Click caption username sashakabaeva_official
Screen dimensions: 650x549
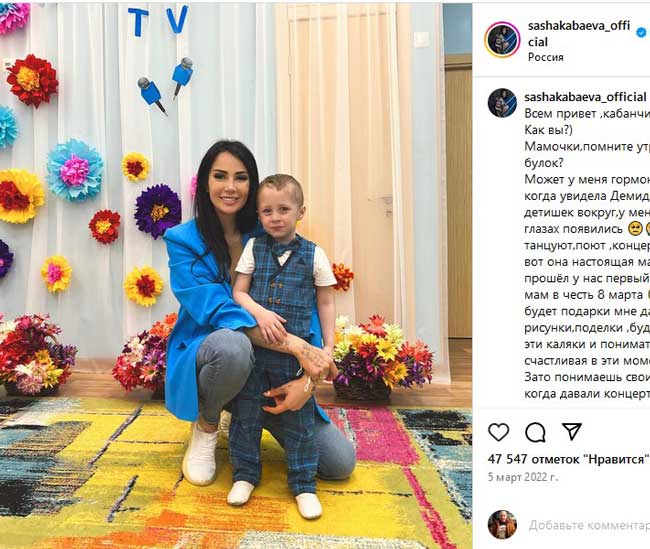pos(585,97)
